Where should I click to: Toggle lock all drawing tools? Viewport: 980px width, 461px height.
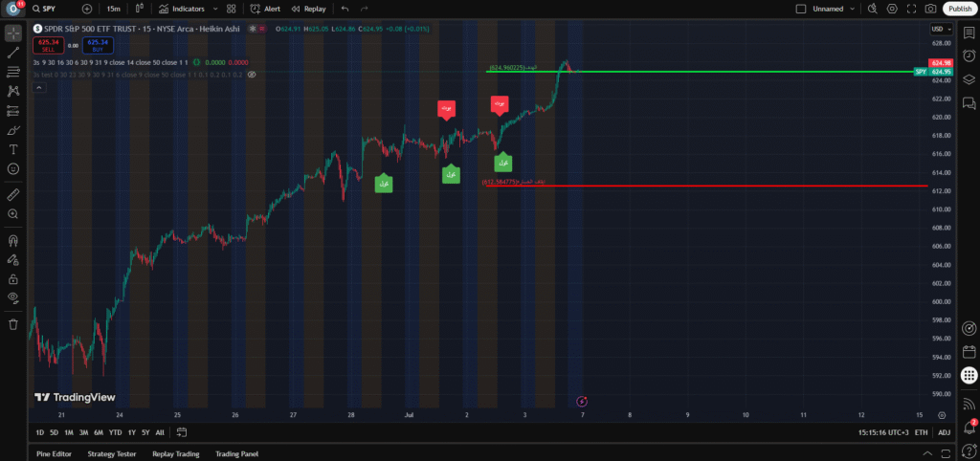(13, 278)
